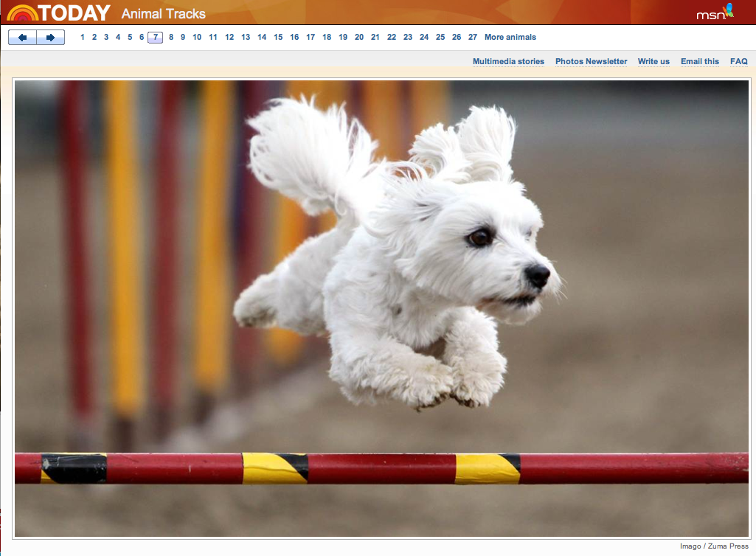Jump to photo page 8
Image resolution: width=756 pixels, height=556 pixels.
(171, 38)
